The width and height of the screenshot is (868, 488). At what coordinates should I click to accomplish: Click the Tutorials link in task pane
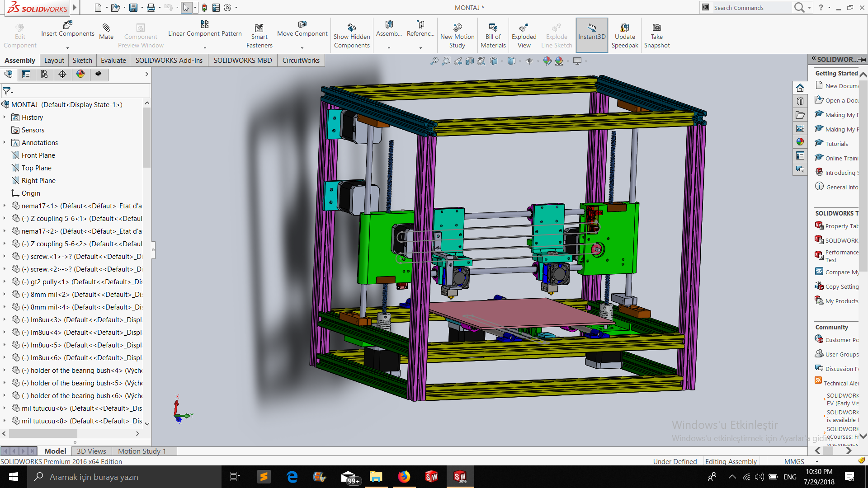[836, 144]
